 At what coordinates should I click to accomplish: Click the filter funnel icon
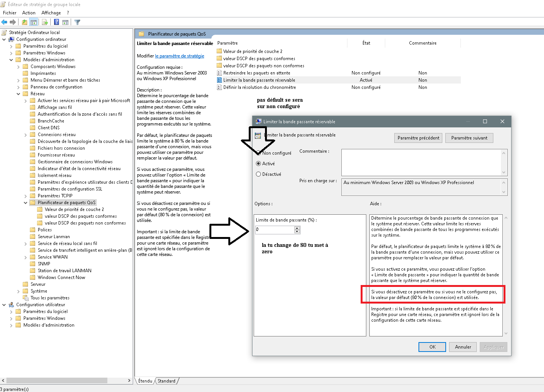[x=77, y=22]
